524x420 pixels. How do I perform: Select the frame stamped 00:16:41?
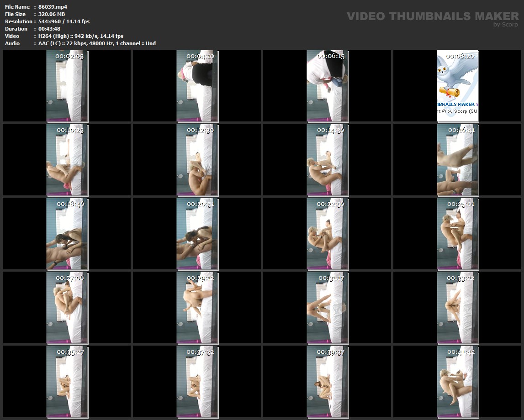tap(457, 160)
